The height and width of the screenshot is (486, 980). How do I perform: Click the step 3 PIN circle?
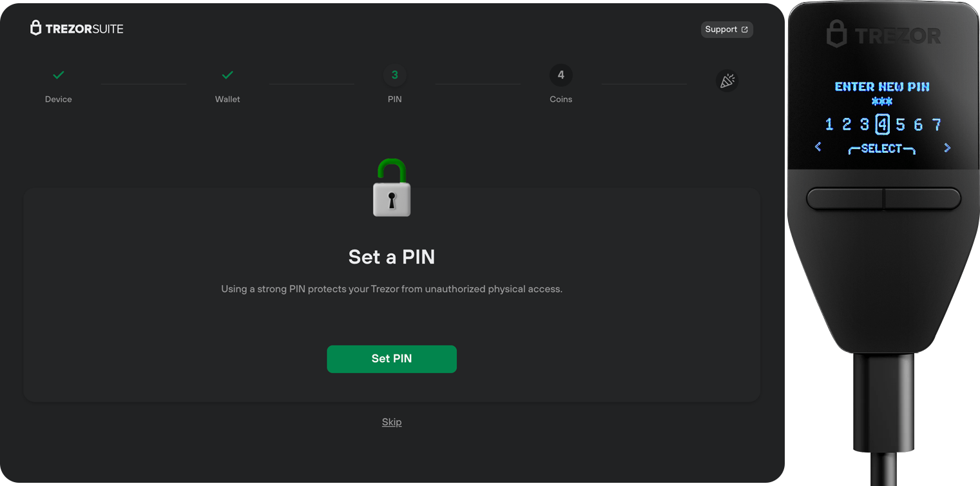pos(395,75)
